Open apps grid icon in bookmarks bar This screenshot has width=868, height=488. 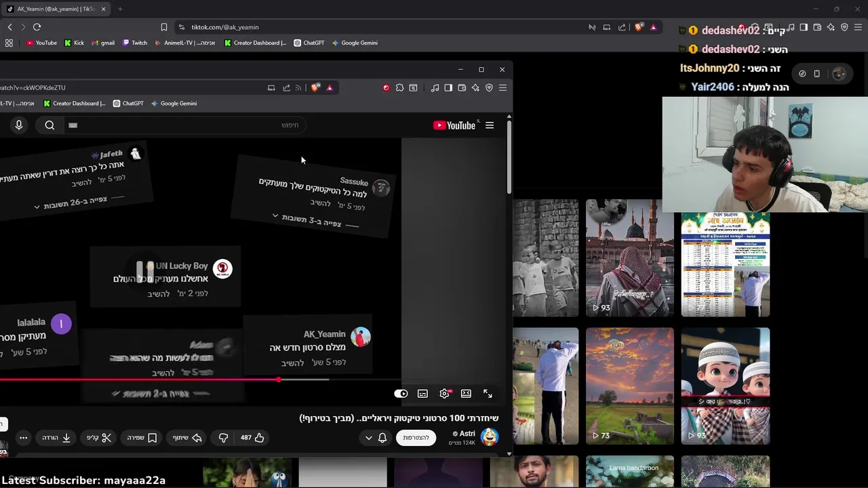pos(9,43)
